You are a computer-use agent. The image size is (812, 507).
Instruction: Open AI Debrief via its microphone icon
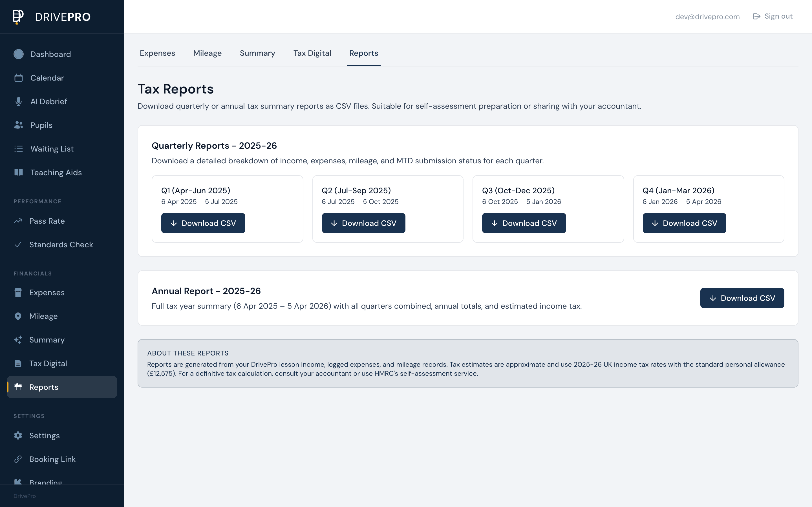click(x=18, y=101)
